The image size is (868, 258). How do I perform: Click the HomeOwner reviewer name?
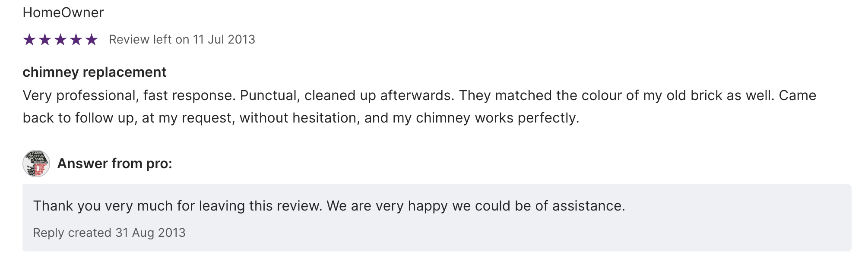pyautogui.click(x=63, y=13)
